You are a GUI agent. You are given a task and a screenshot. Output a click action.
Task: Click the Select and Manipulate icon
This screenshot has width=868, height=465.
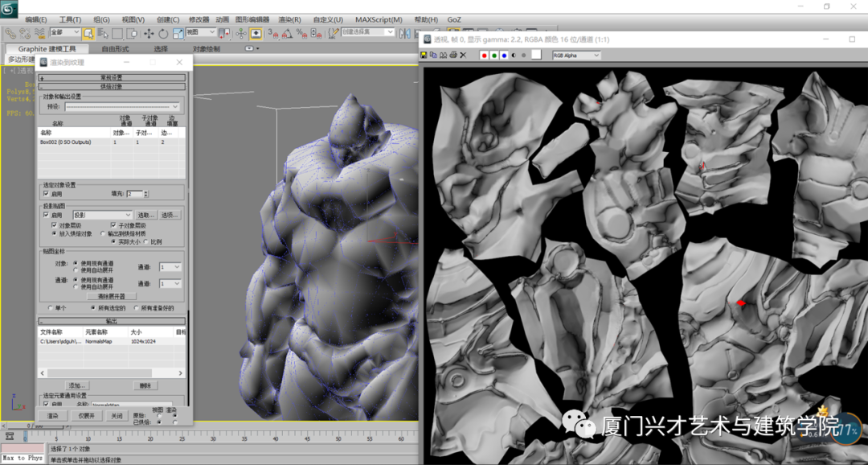[241, 33]
